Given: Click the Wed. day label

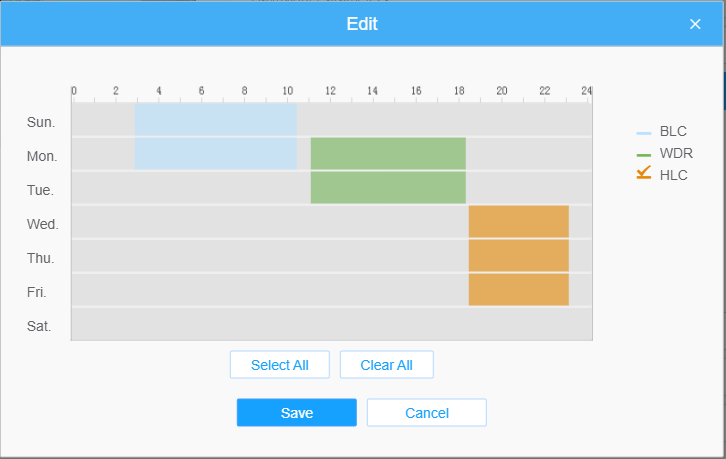Looking at the screenshot, I should (x=42, y=224).
